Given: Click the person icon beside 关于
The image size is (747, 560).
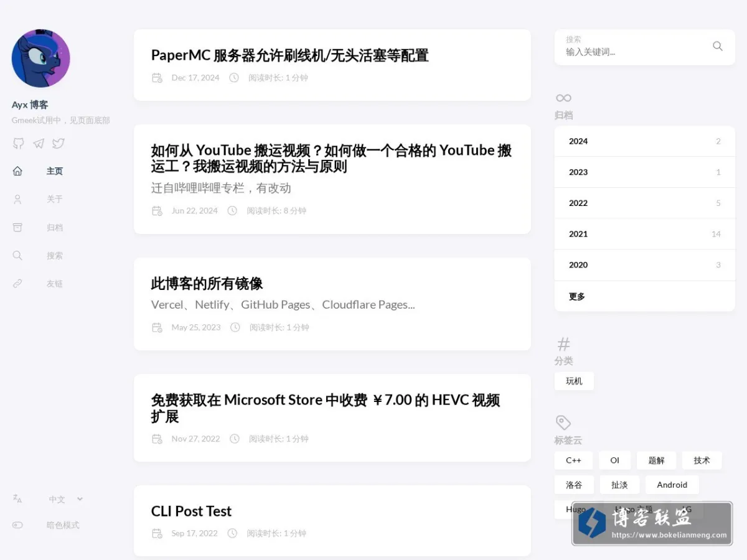Looking at the screenshot, I should [x=17, y=199].
